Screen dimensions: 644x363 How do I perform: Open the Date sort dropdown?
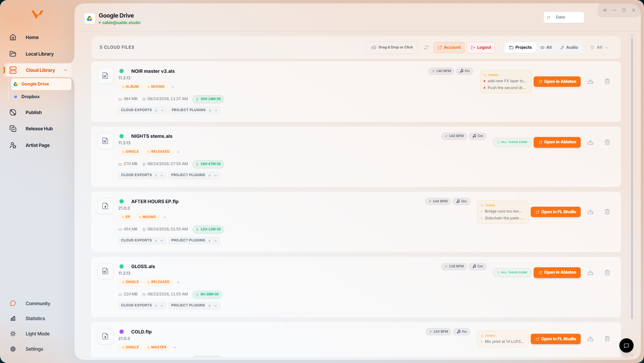[563, 17]
